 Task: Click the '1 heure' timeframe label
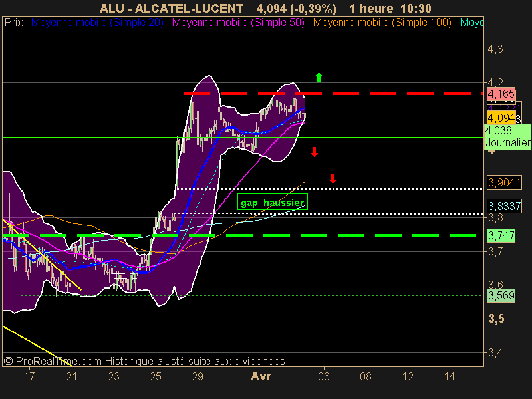[x=372, y=9]
